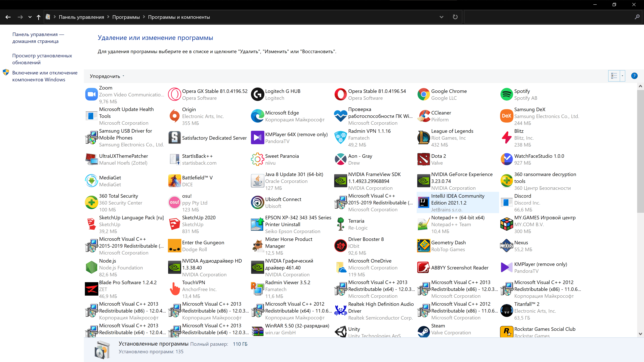
Task: Click the Dota 2 icon
Action: 424,159
